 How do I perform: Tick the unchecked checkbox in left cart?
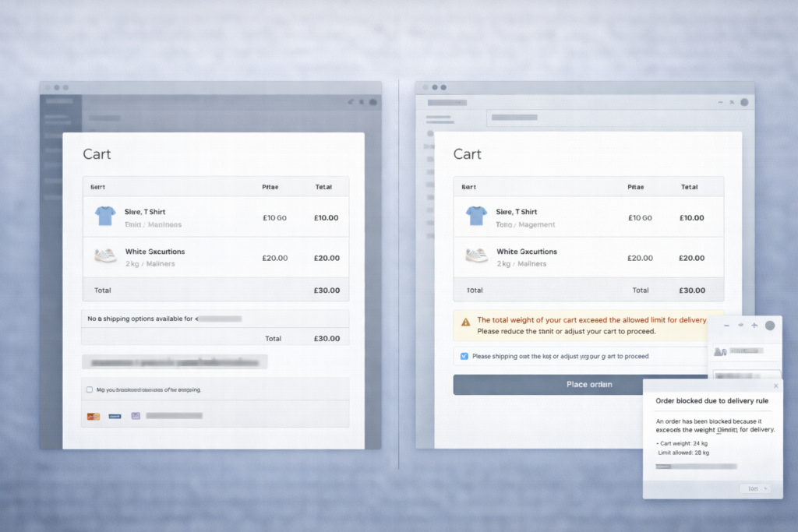(x=90, y=389)
